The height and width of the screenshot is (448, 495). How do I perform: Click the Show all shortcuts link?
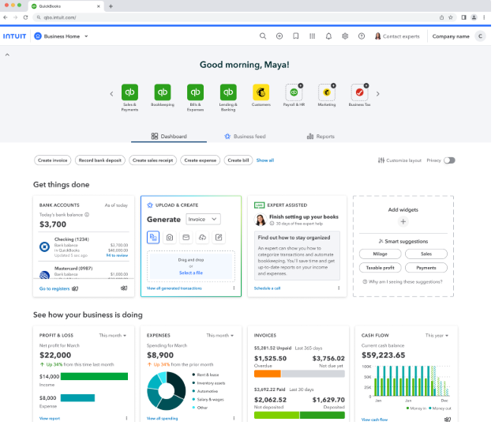coord(265,160)
